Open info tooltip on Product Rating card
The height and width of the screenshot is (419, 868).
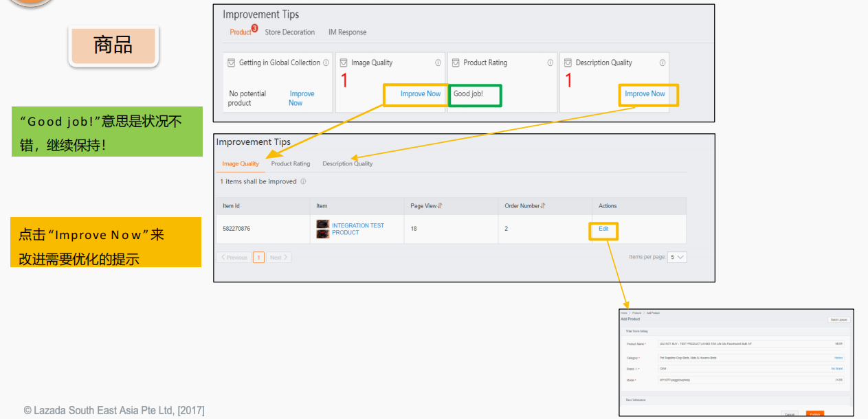550,63
